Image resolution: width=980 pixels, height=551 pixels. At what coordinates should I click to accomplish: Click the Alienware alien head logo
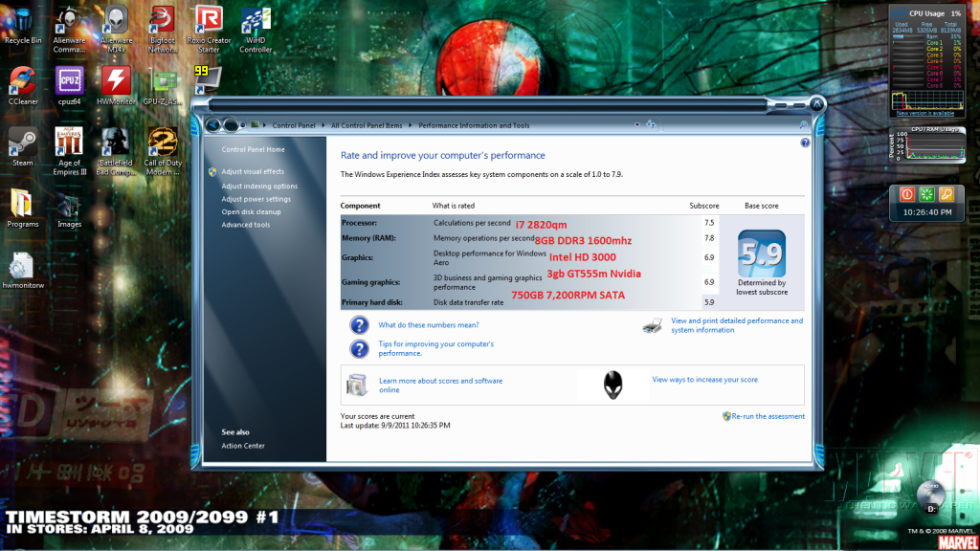613,385
